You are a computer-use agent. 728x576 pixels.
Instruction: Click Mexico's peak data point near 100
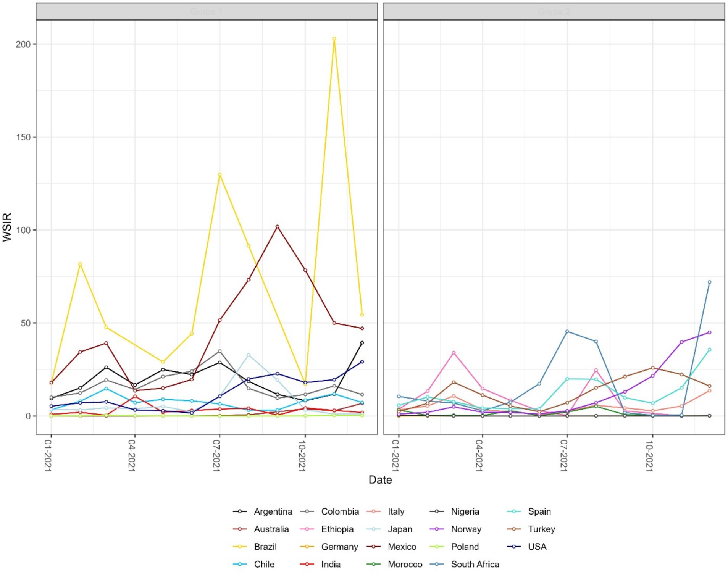(278, 227)
